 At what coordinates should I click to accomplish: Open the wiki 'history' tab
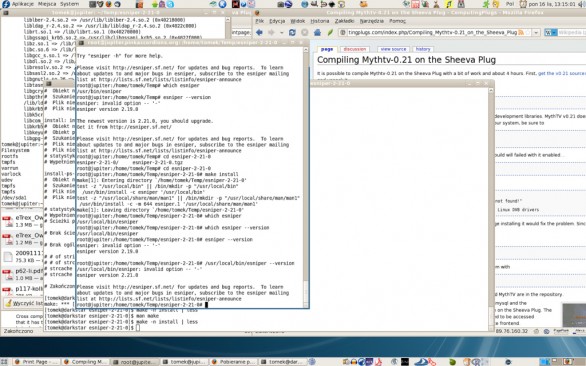point(423,49)
